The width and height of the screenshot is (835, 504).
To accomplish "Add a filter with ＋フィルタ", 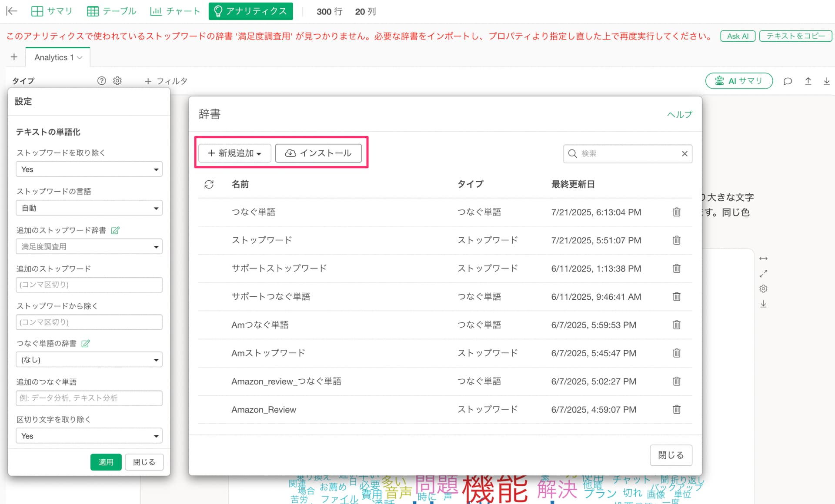I will [x=166, y=81].
